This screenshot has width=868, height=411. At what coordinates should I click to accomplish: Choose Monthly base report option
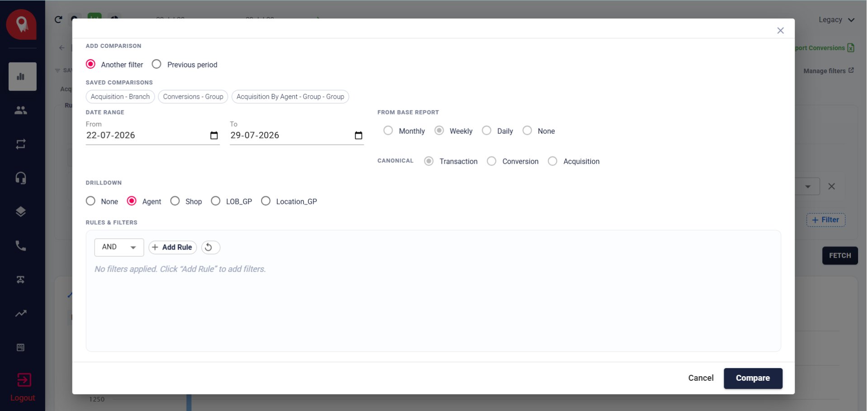388,131
